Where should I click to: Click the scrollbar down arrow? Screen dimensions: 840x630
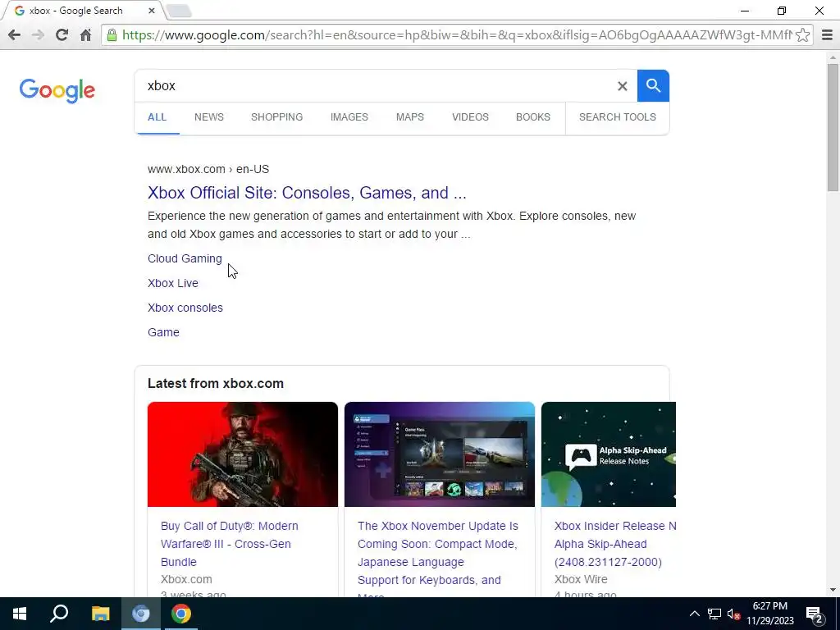[833, 590]
